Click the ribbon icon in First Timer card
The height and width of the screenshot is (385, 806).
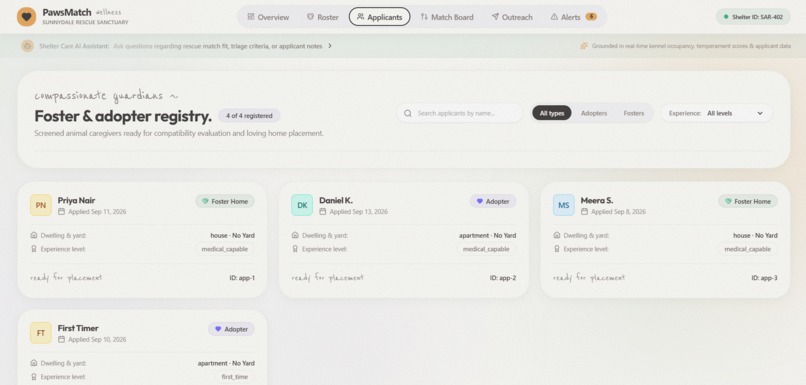pos(34,376)
